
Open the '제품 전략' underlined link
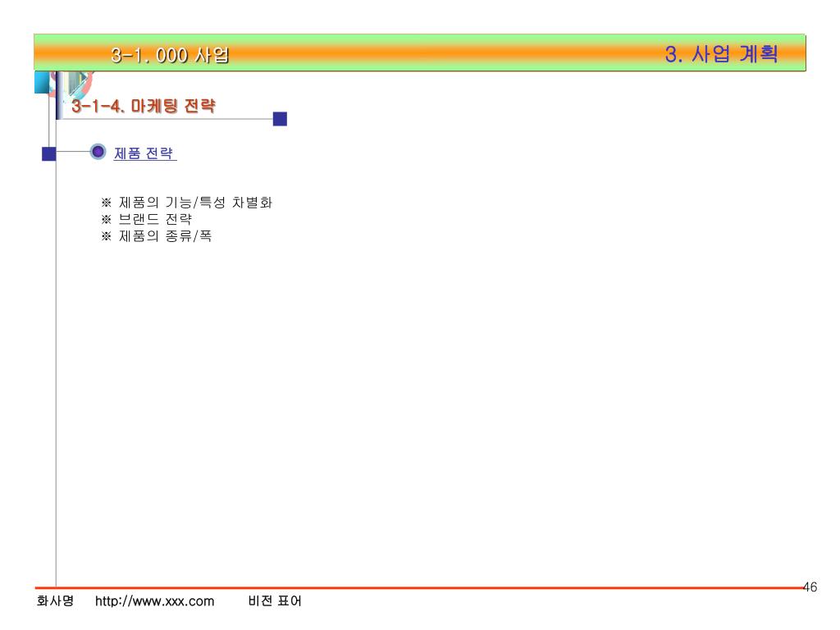144,153
